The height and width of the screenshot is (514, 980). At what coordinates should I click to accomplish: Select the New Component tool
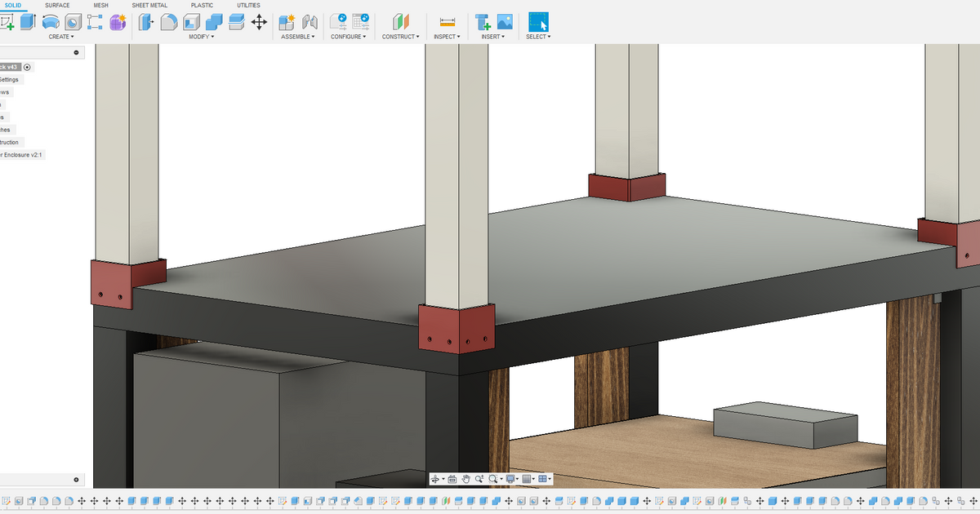pyautogui.click(x=287, y=22)
